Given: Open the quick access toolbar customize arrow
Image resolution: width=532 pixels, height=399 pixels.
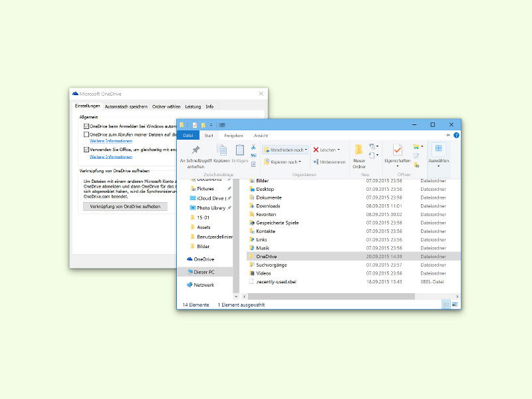Looking at the screenshot, I should click(x=211, y=125).
